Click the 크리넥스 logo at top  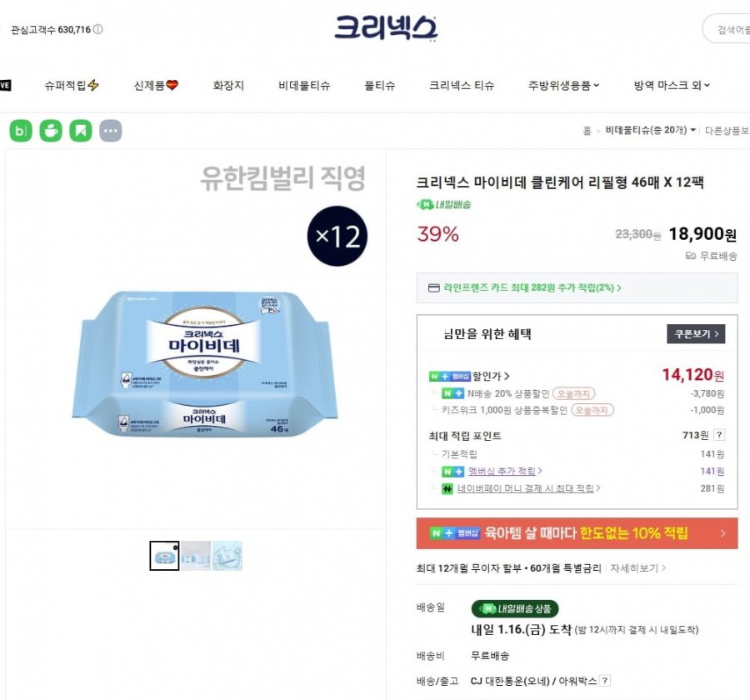[385, 27]
